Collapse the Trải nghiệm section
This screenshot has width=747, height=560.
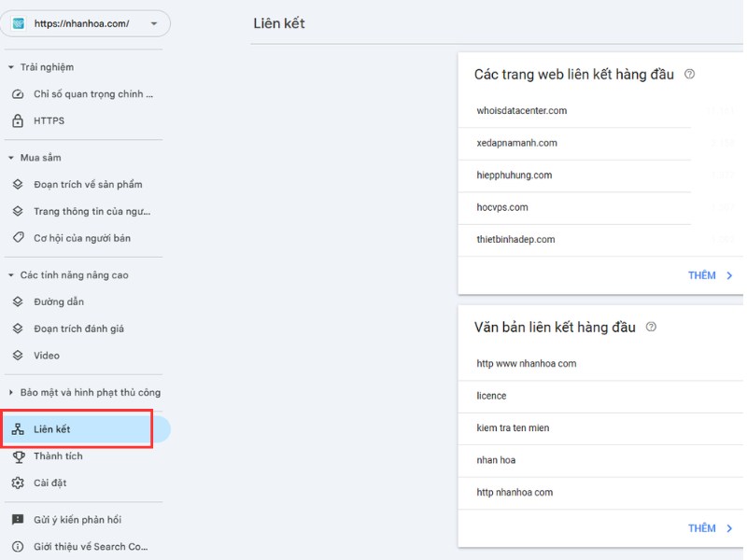[x=11, y=67]
